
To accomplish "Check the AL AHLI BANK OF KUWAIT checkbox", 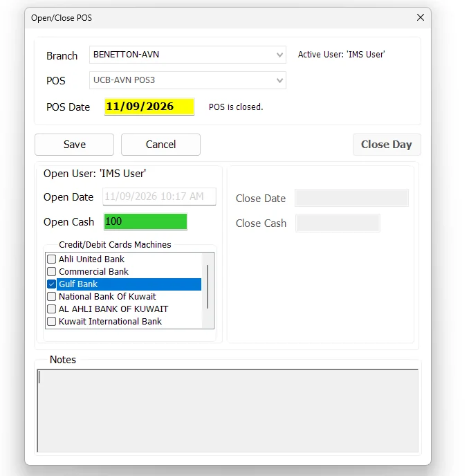I will tap(52, 309).
